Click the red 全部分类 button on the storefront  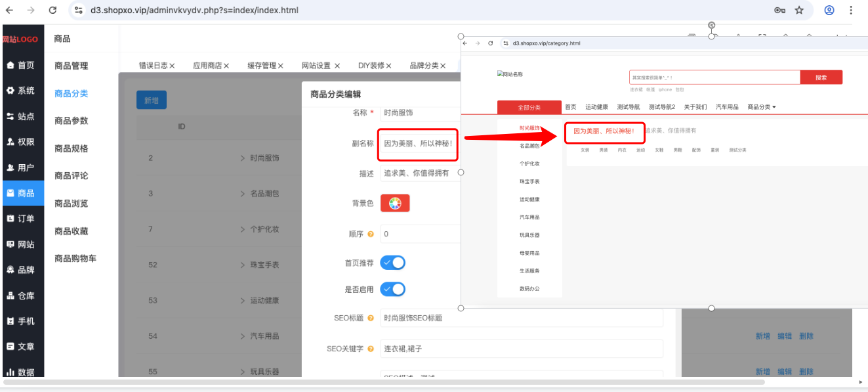[529, 108]
